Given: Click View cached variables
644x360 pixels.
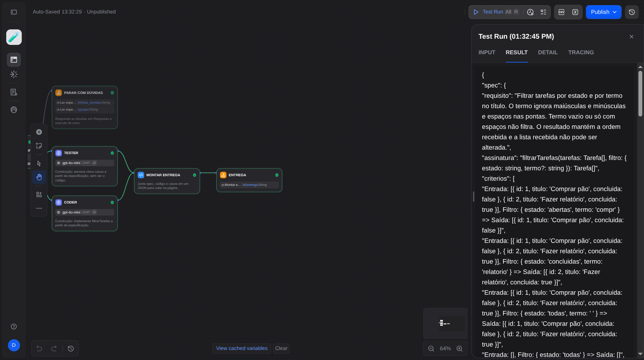Looking at the screenshot, I should [242, 348].
